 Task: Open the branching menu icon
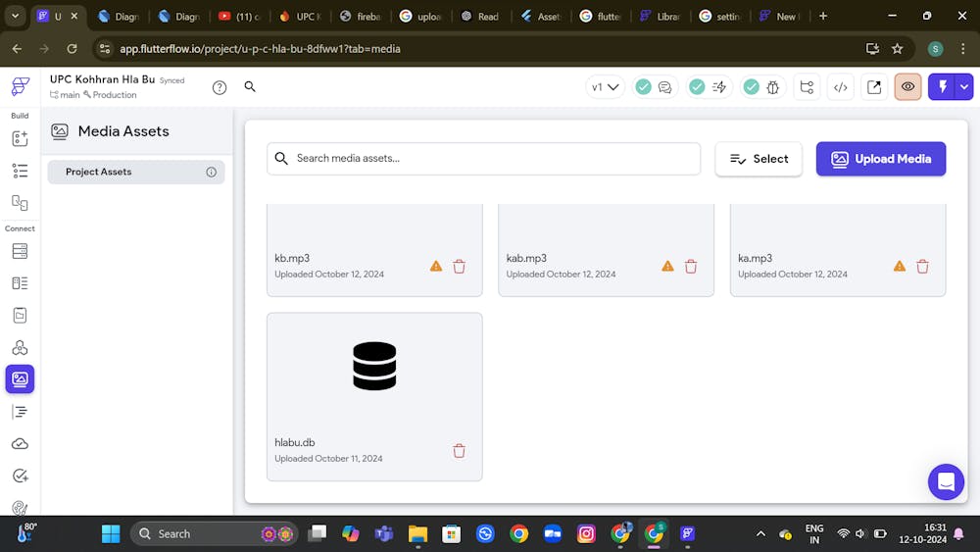click(x=807, y=87)
